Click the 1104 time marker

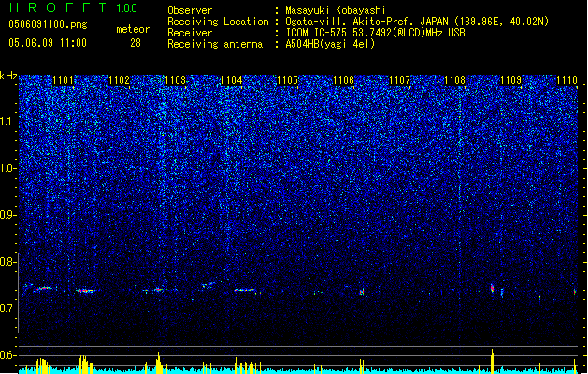pos(232,80)
